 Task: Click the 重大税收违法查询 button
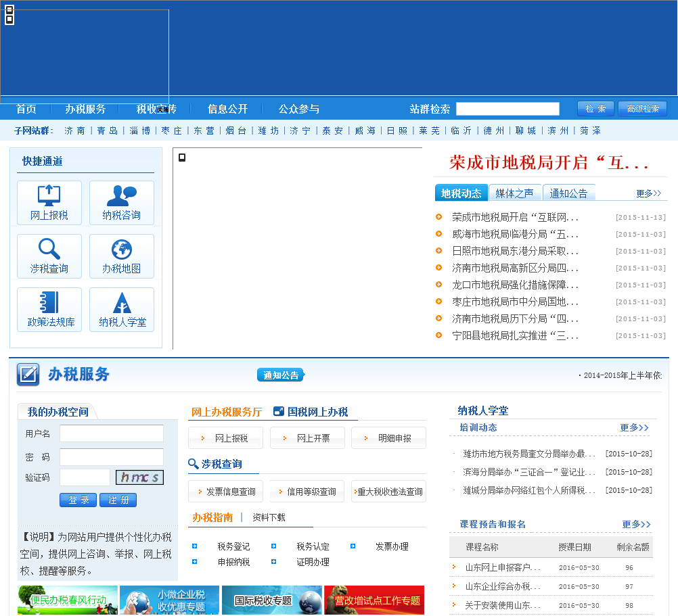pyautogui.click(x=388, y=492)
